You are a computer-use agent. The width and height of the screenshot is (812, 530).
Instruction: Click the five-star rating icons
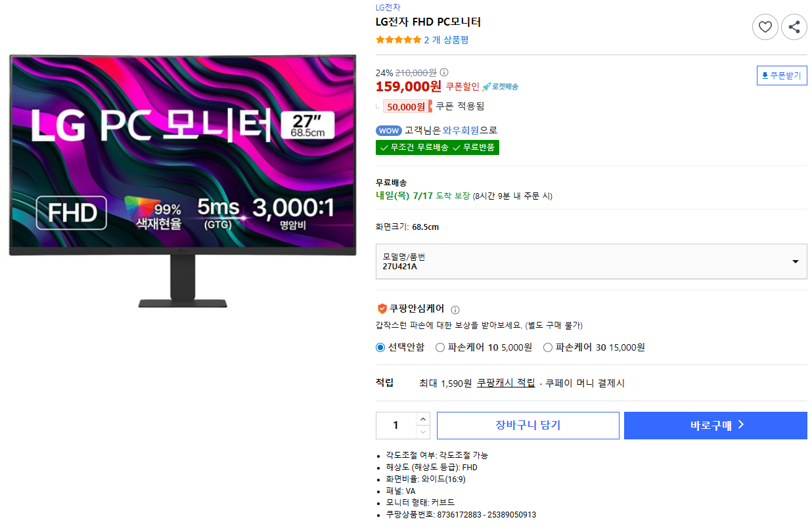click(398, 40)
